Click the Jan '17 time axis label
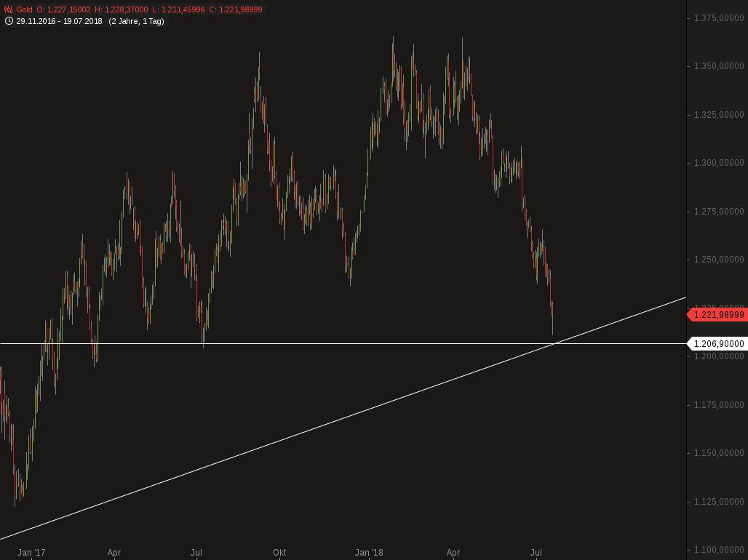Viewport: 748px width, 560px height. [31, 553]
